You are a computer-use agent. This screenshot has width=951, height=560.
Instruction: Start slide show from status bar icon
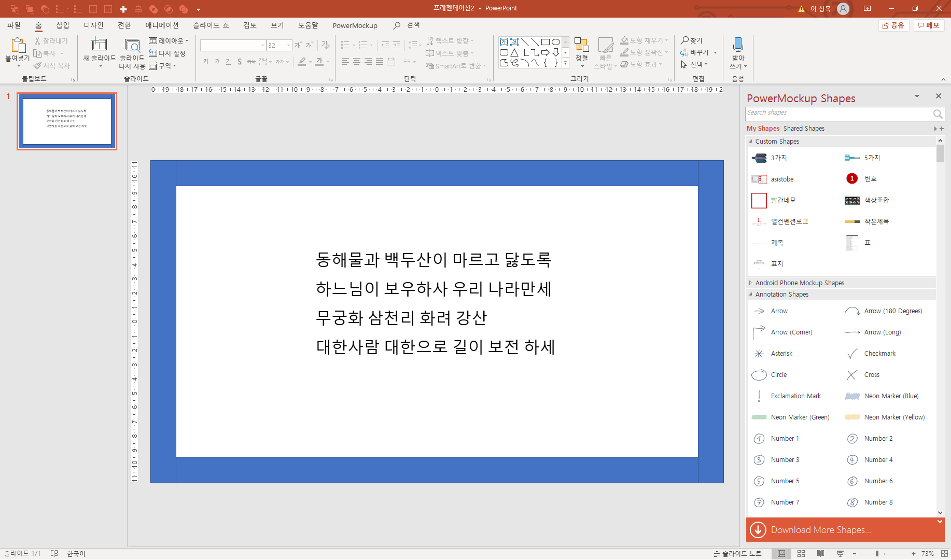tap(840, 554)
